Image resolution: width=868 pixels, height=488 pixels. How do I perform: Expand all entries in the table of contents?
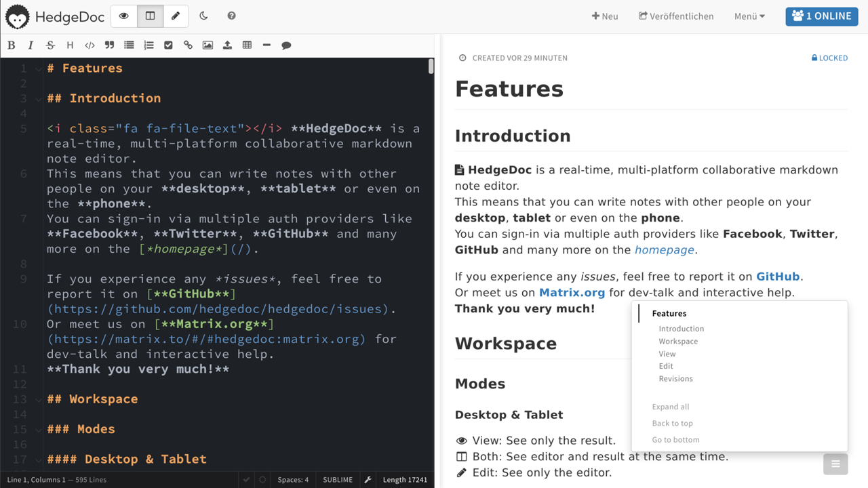(x=670, y=407)
